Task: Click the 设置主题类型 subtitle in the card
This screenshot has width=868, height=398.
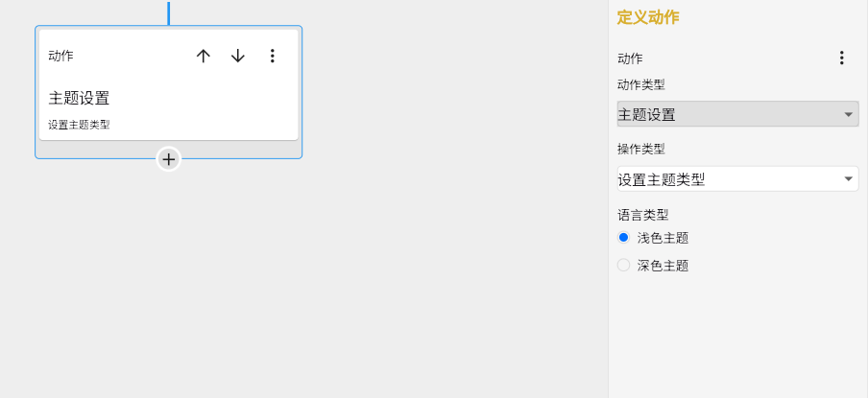Action: 79,125
